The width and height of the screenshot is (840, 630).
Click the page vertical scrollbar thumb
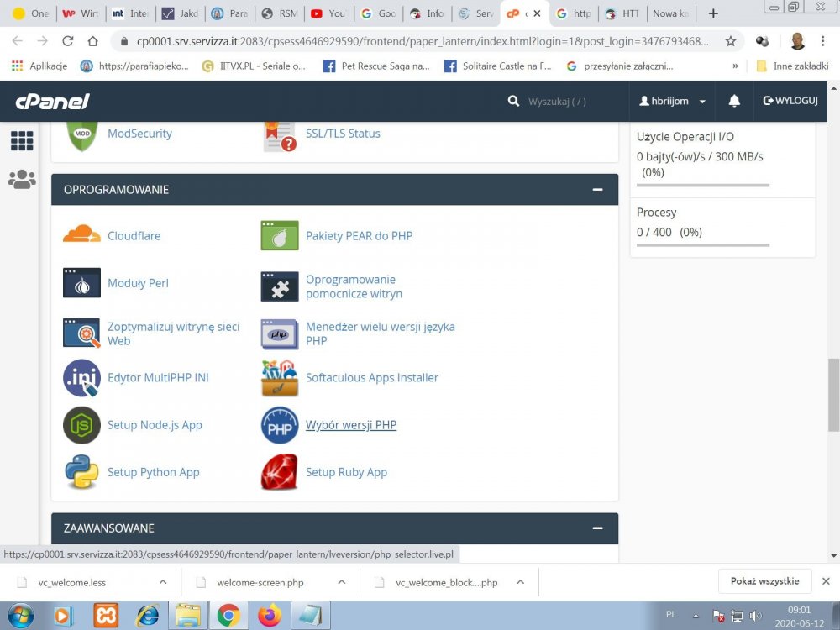tap(833, 395)
